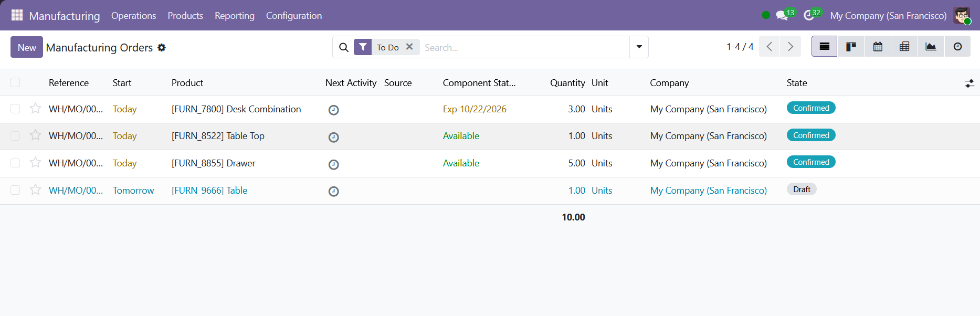Select the Table Top order checkbox
Image resolution: width=980 pixels, height=316 pixels.
[15, 136]
